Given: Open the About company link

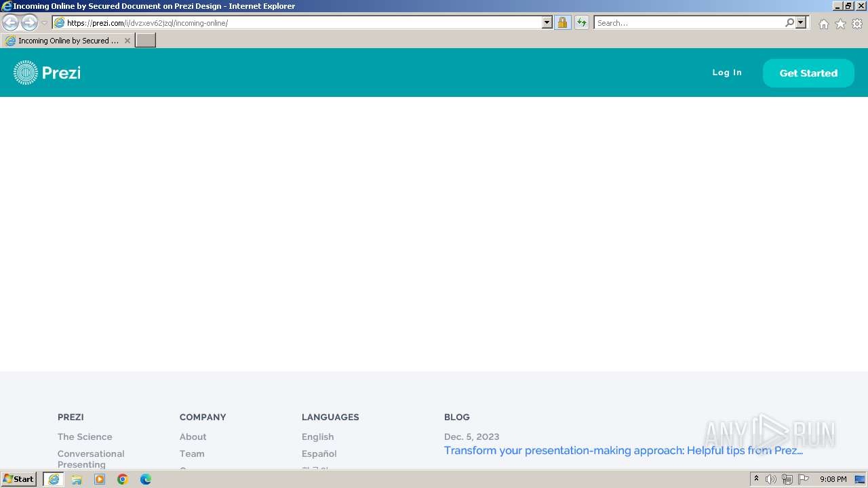Looking at the screenshot, I should pyautogui.click(x=193, y=436).
